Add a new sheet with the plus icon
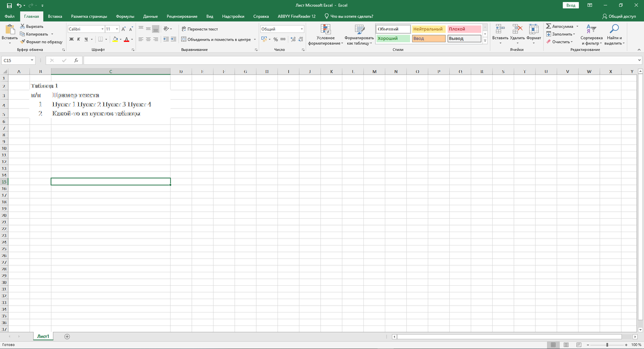The image size is (644, 349). (67, 336)
